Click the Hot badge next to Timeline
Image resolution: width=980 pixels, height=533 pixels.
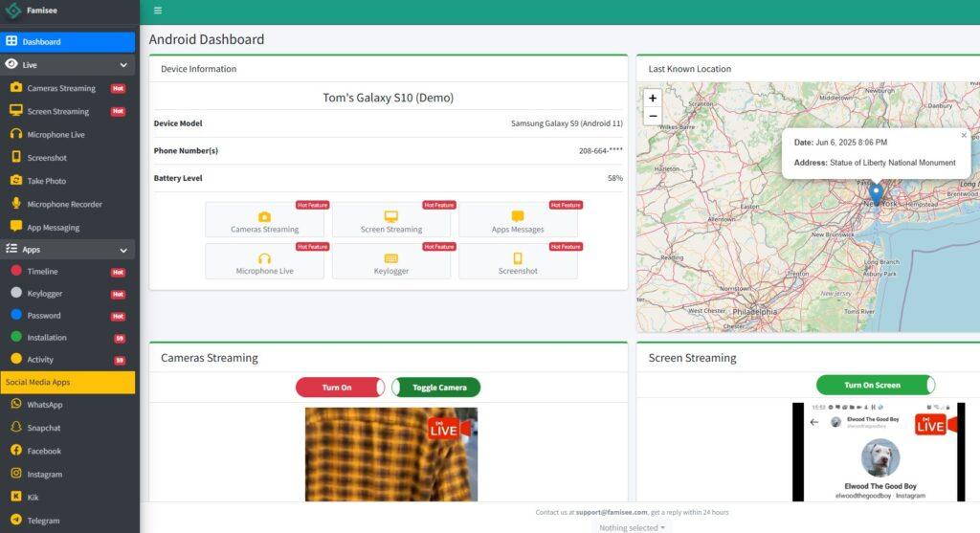(118, 273)
